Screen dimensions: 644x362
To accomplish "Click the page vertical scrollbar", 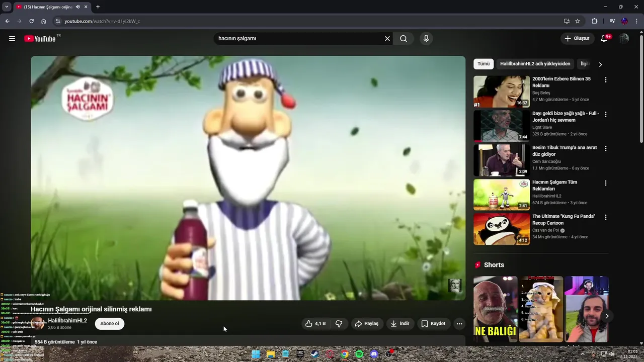I will [641, 88].
